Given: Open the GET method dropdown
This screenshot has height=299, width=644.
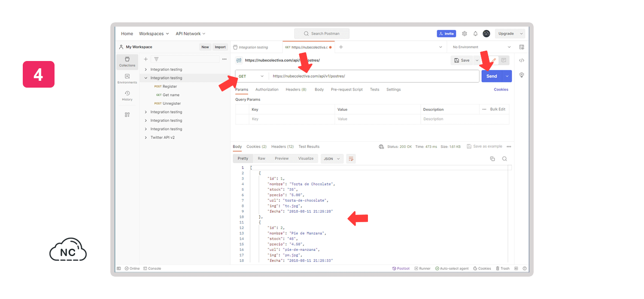Looking at the screenshot, I should pos(252,76).
